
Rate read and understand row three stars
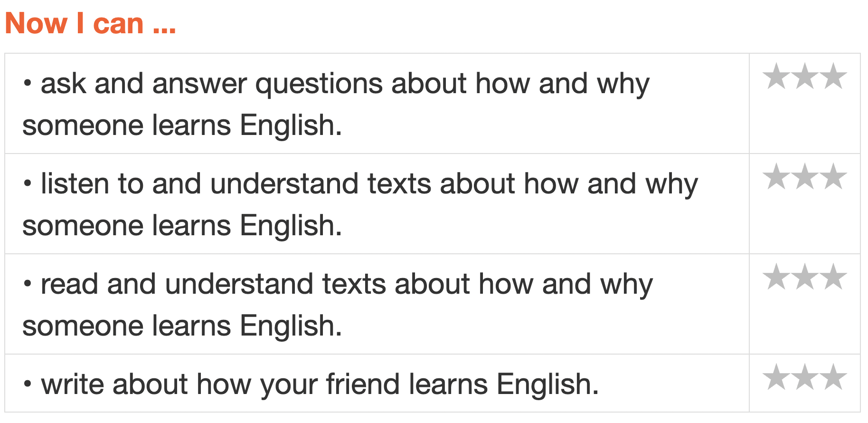pyautogui.click(x=834, y=278)
